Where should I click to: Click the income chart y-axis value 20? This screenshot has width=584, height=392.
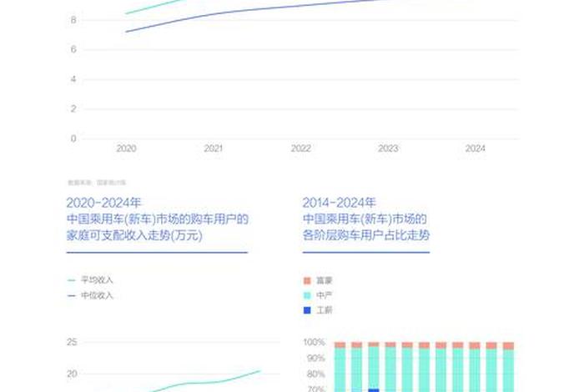pyautogui.click(x=72, y=374)
